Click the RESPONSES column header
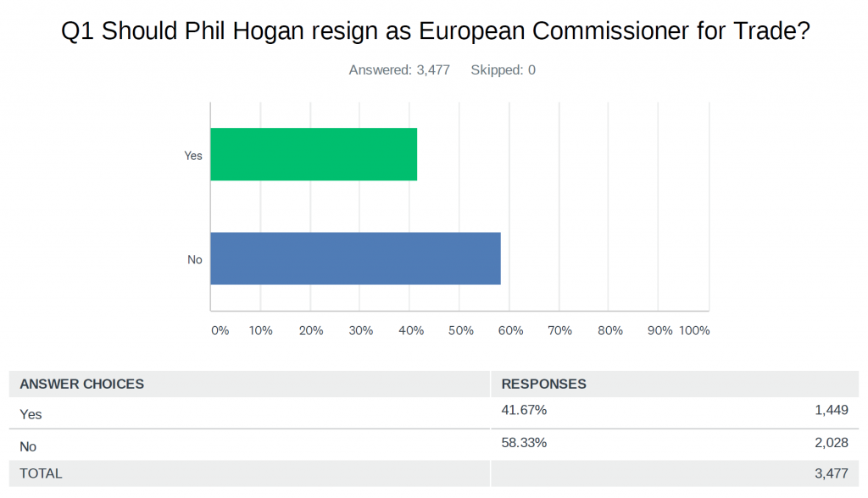The image size is (868, 498). pyautogui.click(x=544, y=384)
